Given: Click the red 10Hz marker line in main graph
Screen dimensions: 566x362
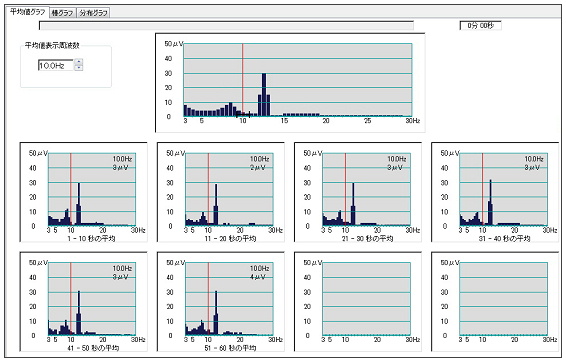Looking at the screenshot, I should click(243, 80).
